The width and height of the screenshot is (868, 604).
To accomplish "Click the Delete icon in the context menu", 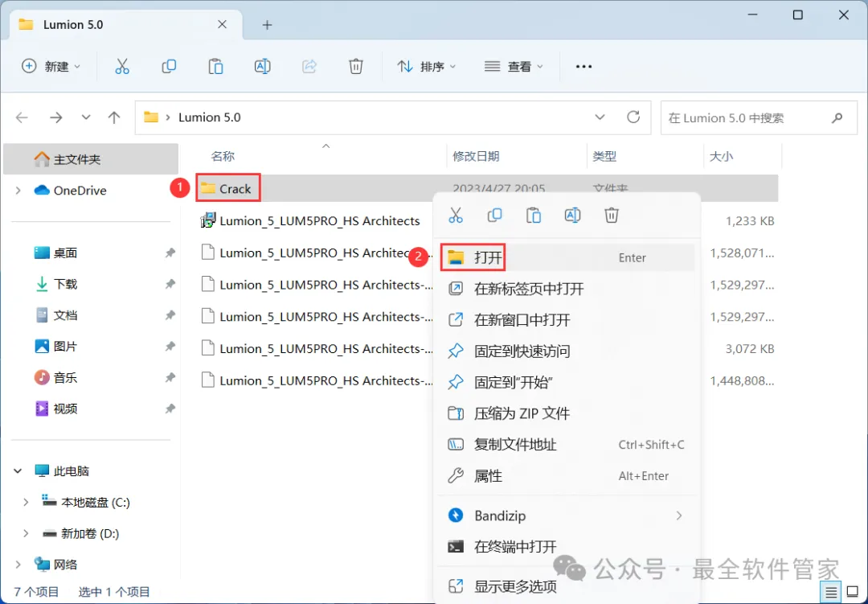I will pyautogui.click(x=611, y=215).
